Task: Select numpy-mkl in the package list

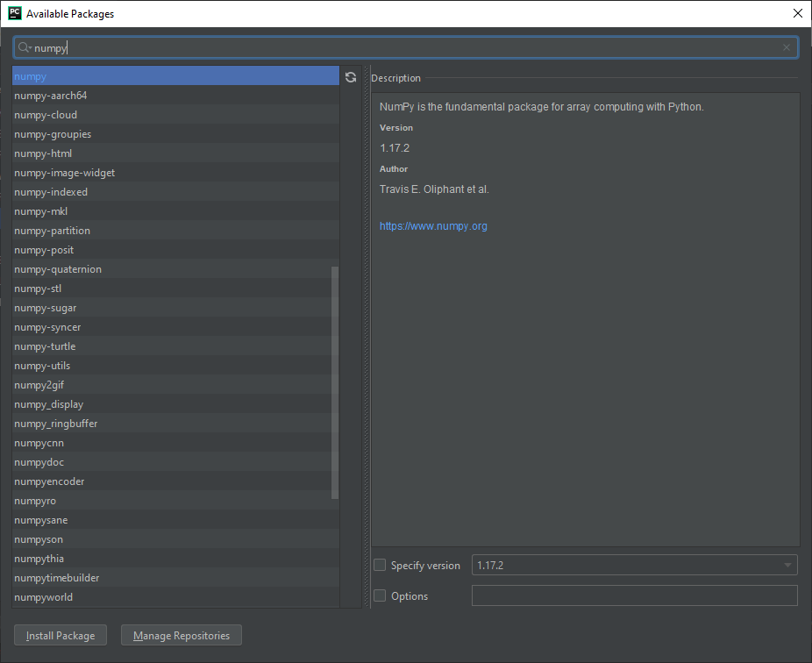Action: point(41,211)
